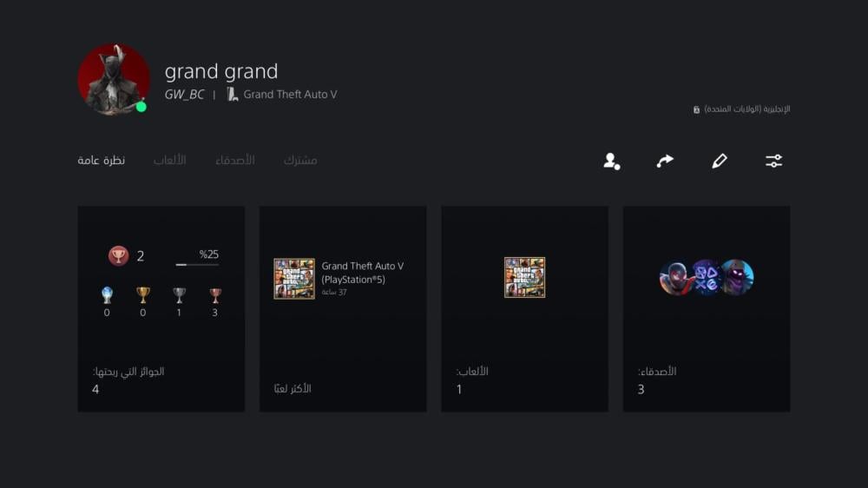Click the friend relationship icon

612,161
